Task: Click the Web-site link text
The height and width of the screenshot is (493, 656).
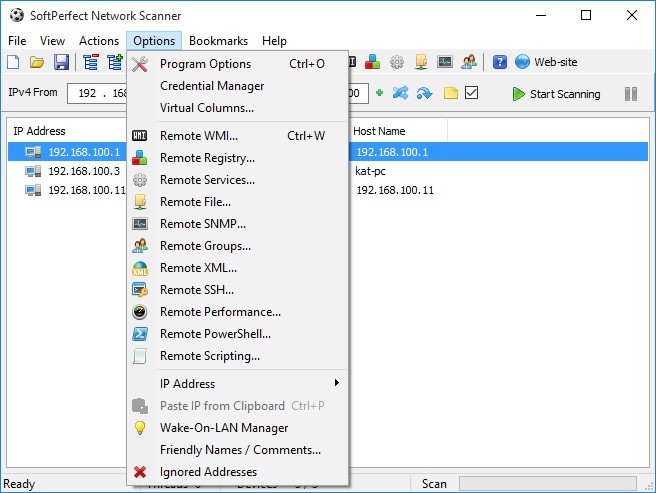Action: point(556,62)
